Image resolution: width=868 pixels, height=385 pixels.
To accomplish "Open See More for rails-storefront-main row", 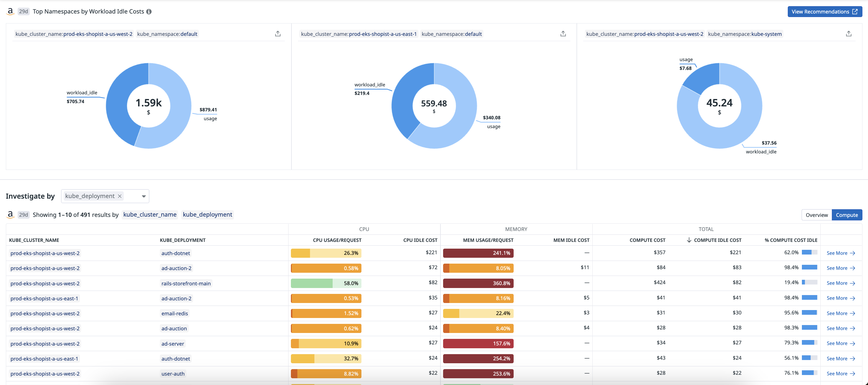I will click(x=841, y=283).
